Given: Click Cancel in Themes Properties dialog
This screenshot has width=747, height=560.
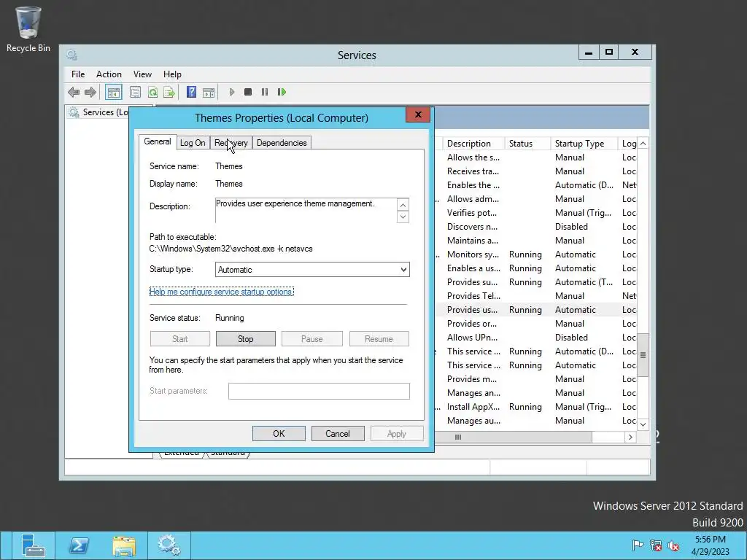Looking at the screenshot, I should [x=338, y=434].
